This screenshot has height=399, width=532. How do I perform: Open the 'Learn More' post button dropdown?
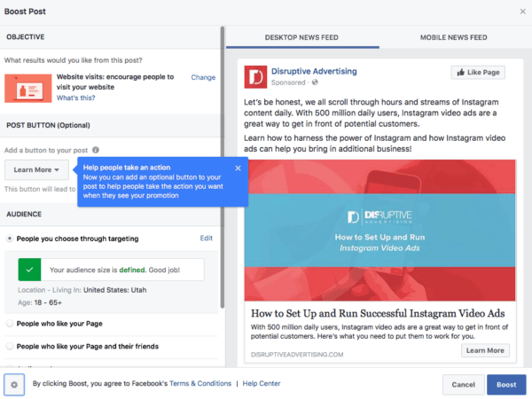click(x=36, y=169)
